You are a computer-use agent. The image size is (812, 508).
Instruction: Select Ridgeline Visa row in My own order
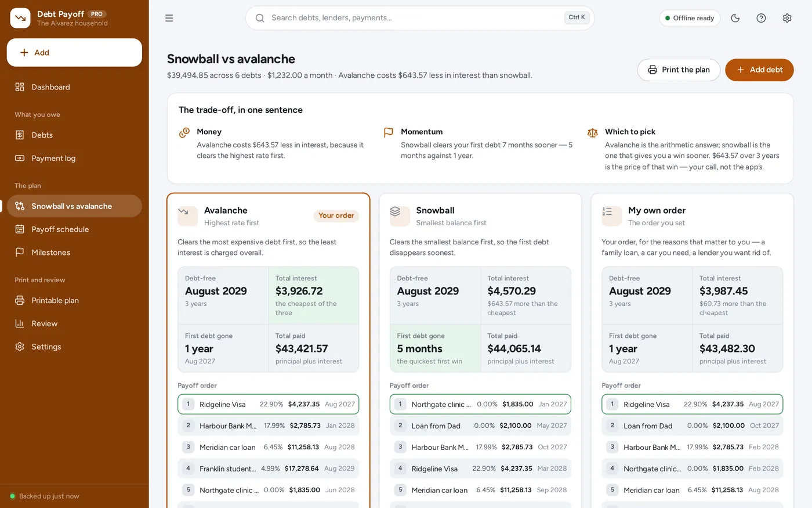pos(693,404)
